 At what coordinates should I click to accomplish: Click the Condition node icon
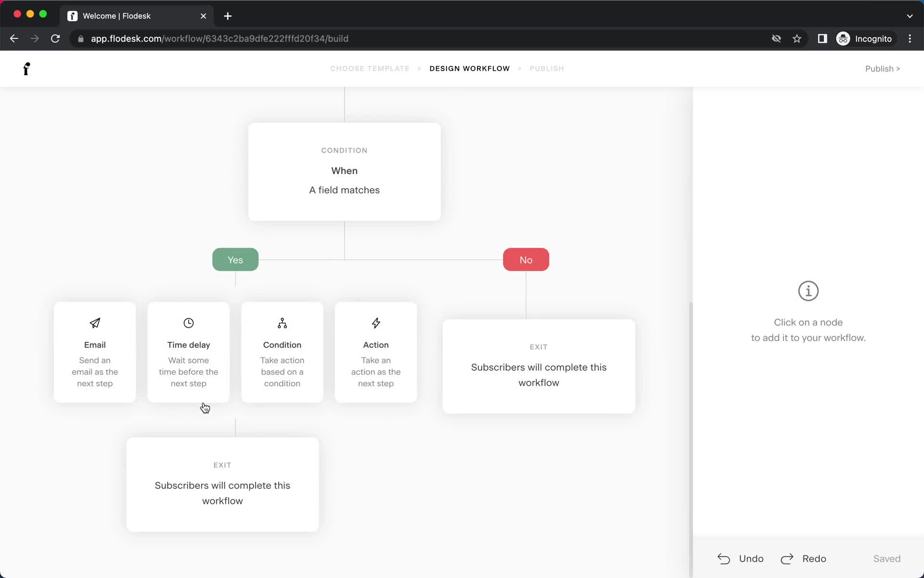click(x=282, y=323)
